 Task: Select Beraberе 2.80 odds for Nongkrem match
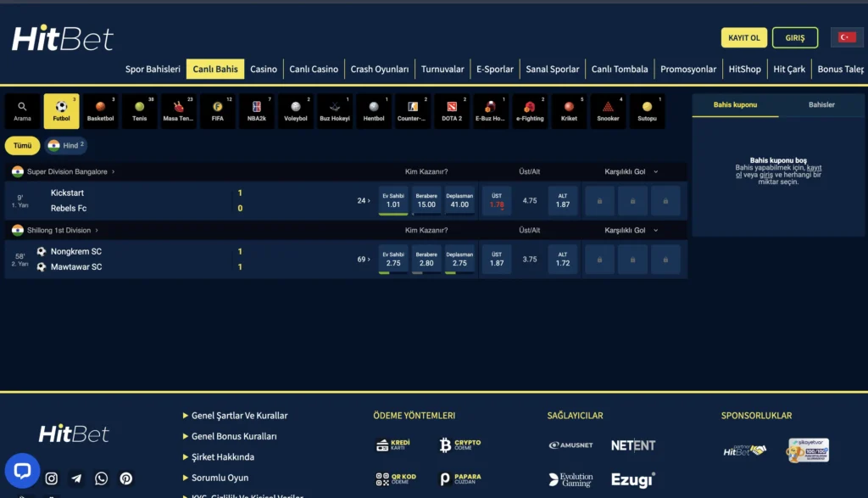click(x=426, y=260)
